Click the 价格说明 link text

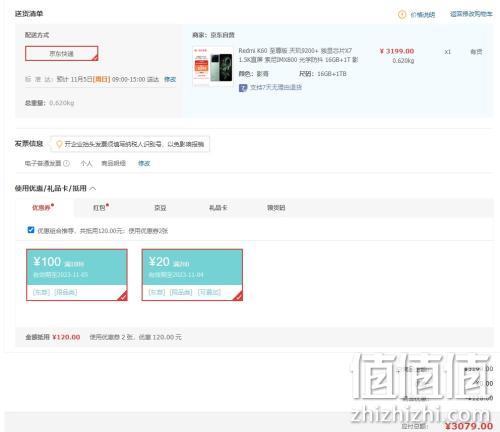coord(422,15)
